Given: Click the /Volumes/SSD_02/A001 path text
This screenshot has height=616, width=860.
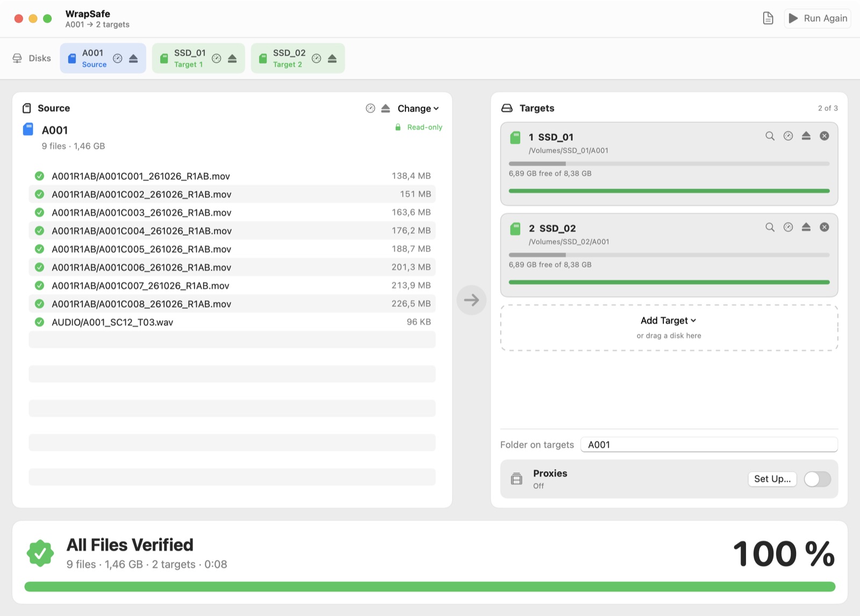Looking at the screenshot, I should [x=569, y=242].
